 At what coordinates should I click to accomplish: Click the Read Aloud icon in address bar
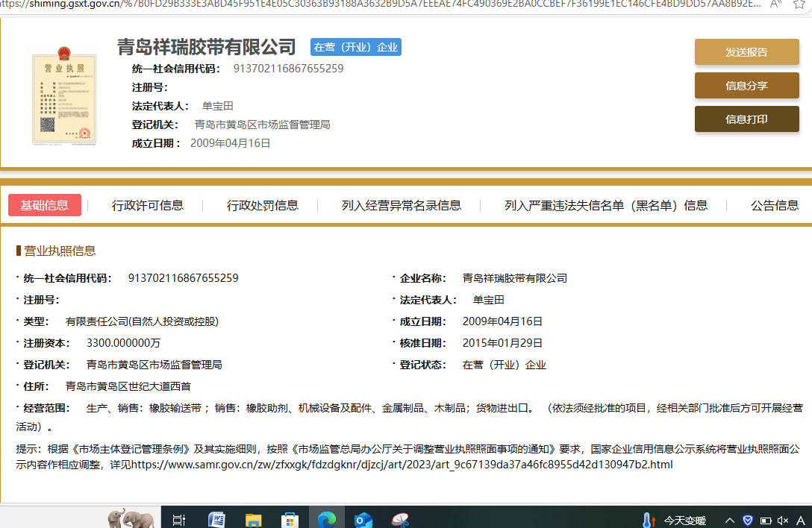[776, 4]
